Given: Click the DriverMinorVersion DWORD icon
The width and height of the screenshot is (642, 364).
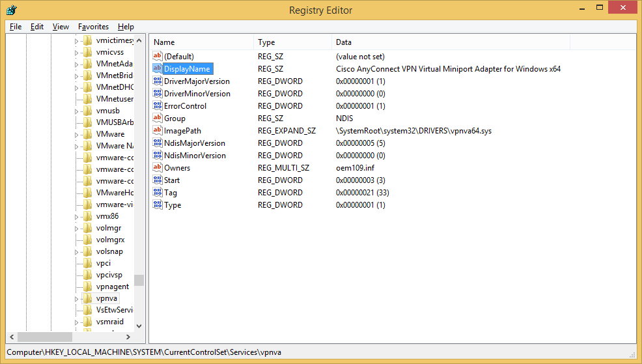Looking at the screenshot, I should click(x=157, y=93).
